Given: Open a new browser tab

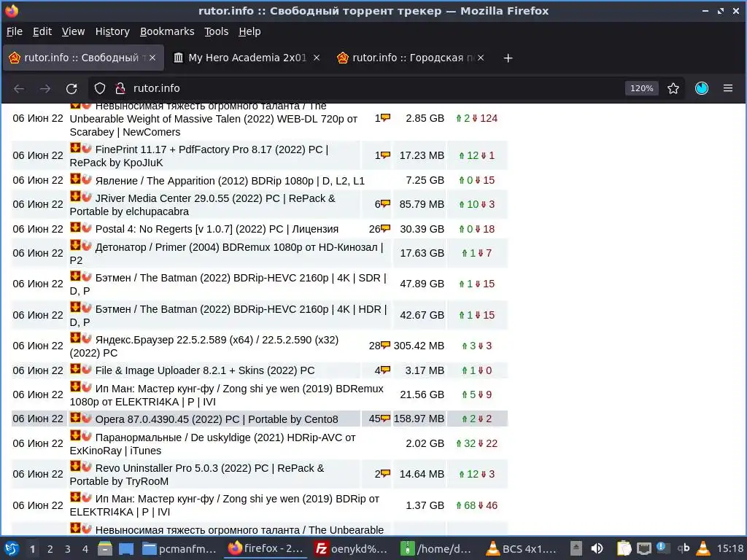Looking at the screenshot, I should [x=508, y=58].
